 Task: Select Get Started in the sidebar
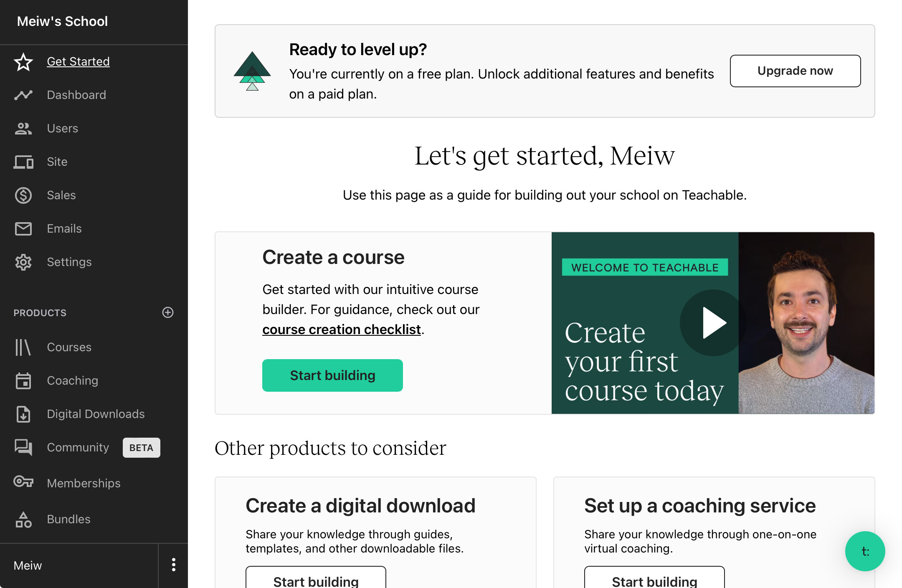click(x=78, y=61)
